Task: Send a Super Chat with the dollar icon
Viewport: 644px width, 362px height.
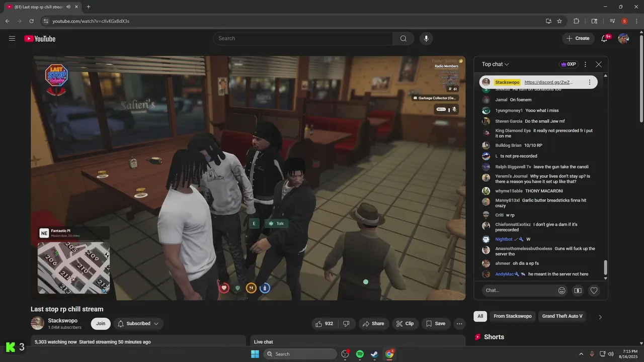Action: pos(578,290)
